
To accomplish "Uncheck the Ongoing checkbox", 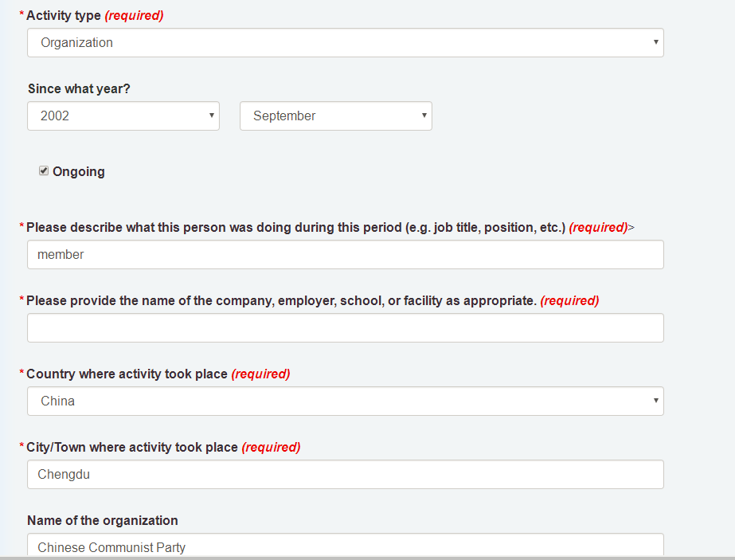I will pyautogui.click(x=44, y=170).
